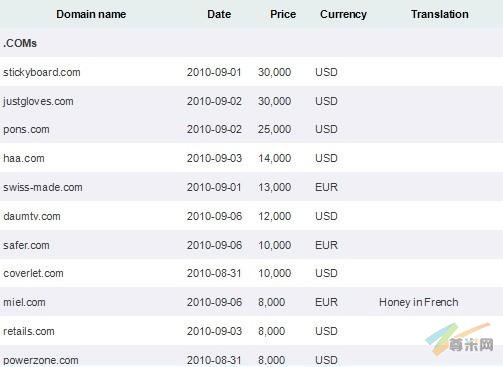
Task: Click the retails.com domain name
Action: pos(29,331)
